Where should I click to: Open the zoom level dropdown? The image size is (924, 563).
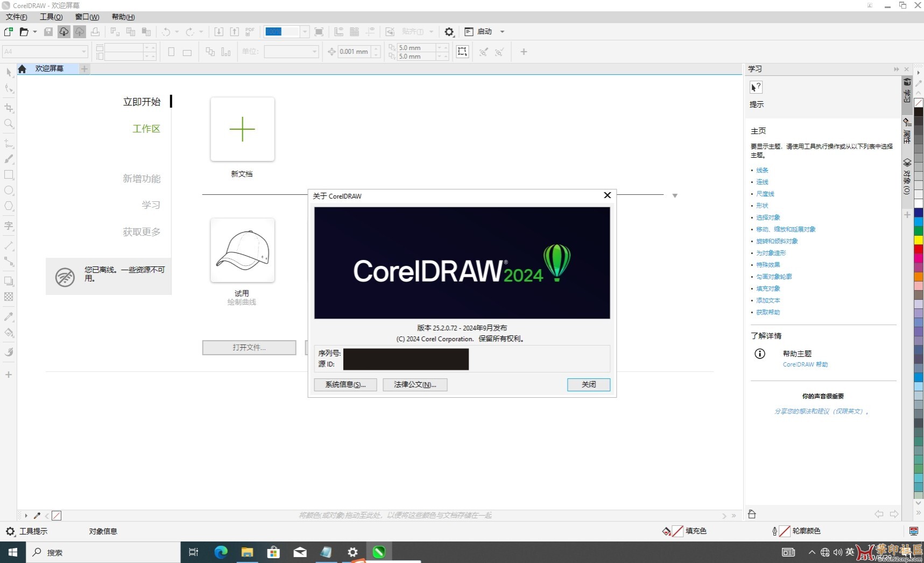[x=305, y=32]
